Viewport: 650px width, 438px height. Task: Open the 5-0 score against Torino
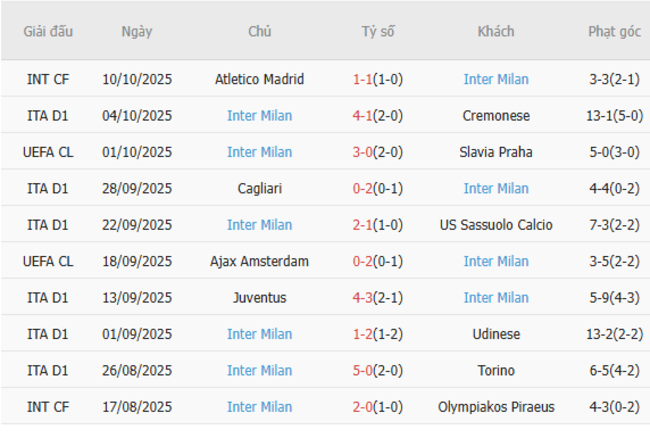pos(362,371)
